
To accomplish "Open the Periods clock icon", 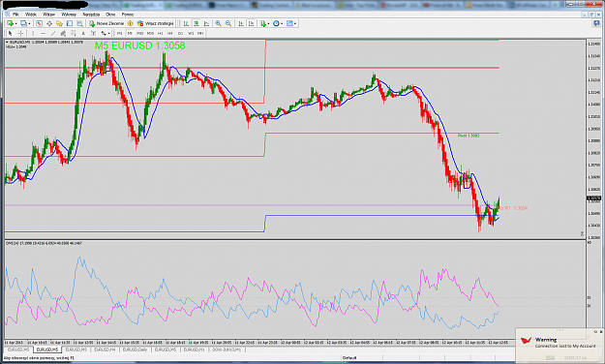I will coord(276,23).
